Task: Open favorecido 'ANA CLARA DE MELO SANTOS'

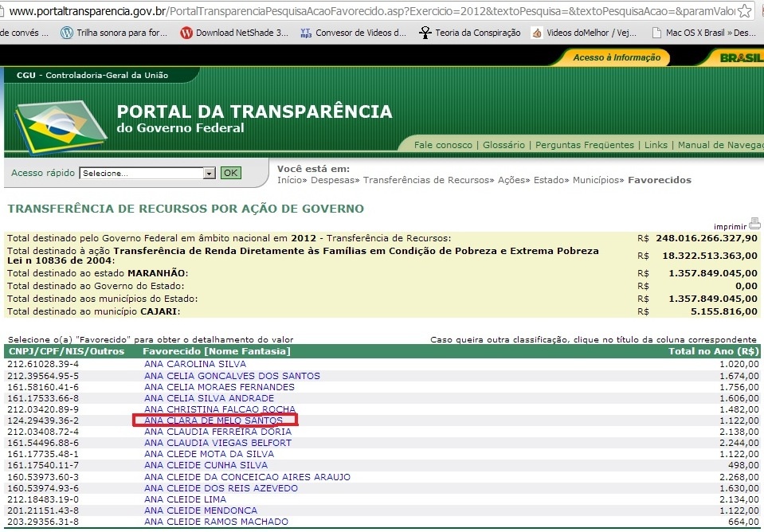Action: click(213, 420)
